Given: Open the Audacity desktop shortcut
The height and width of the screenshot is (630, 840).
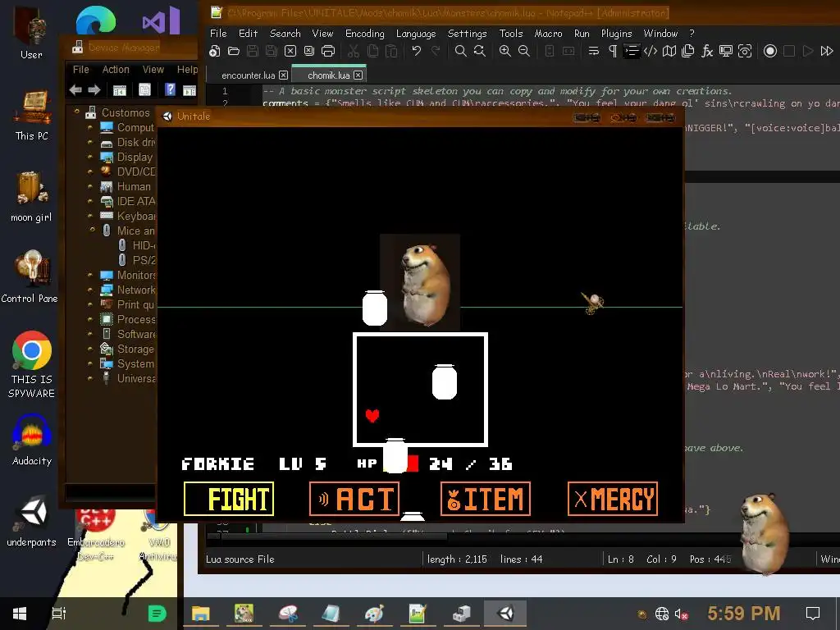Looking at the screenshot, I should pyautogui.click(x=32, y=441).
